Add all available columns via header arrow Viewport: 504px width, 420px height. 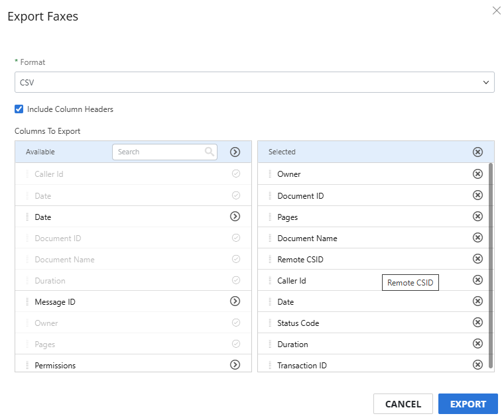coord(235,152)
